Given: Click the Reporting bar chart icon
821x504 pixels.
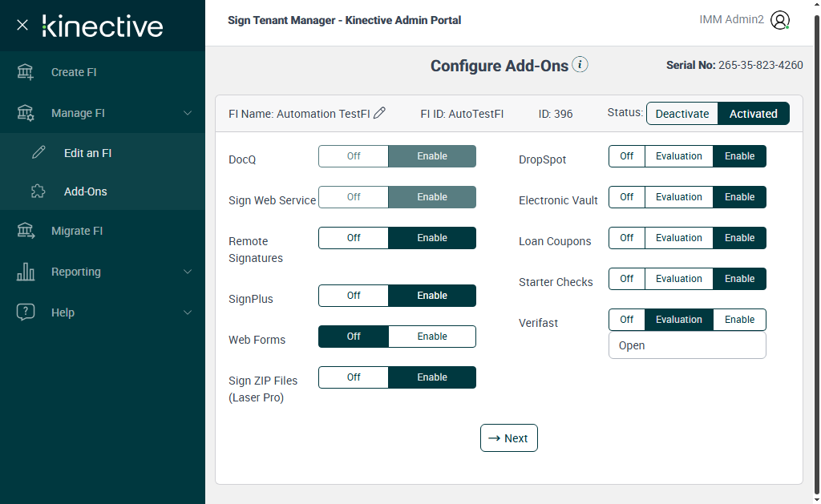Looking at the screenshot, I should (x=25, y=272).
